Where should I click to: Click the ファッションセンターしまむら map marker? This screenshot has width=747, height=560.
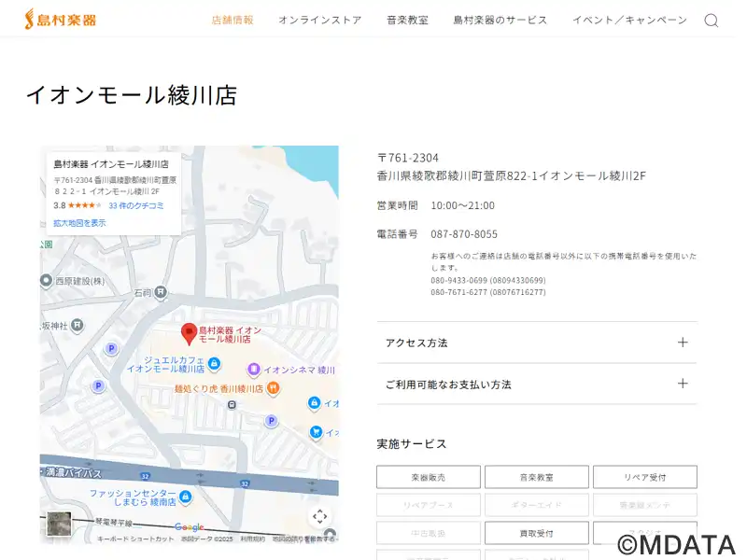pyautogui.click(x=185, y=497)
